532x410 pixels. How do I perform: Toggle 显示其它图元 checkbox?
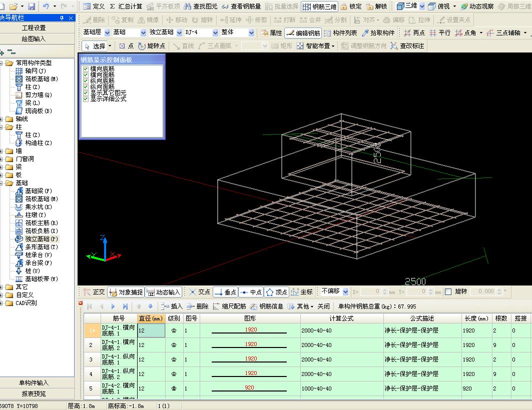click(x=86, y=93)
